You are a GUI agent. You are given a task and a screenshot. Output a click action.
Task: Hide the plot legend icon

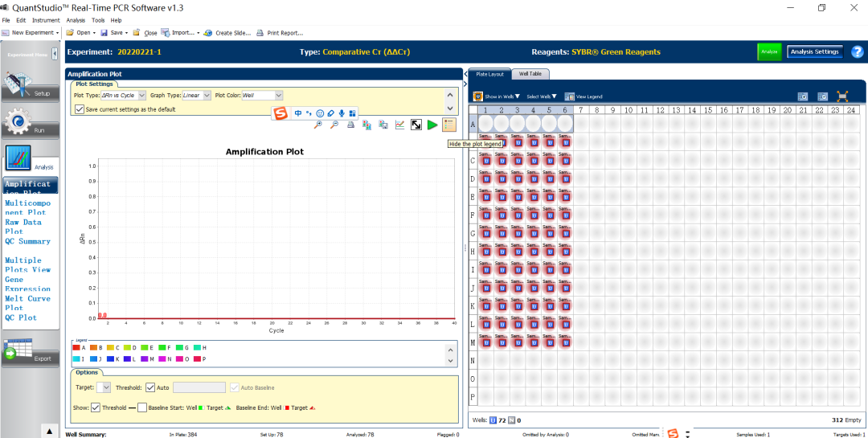point(449,125)
